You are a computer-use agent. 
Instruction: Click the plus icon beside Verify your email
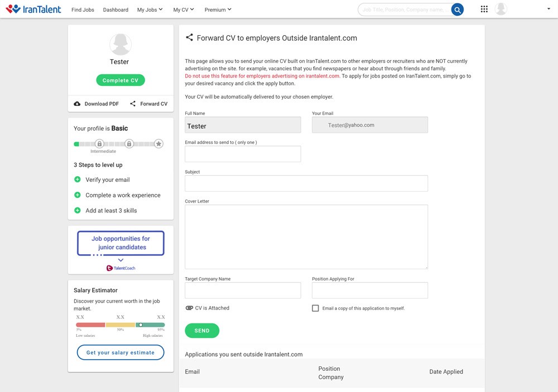[x=78, y=180]
